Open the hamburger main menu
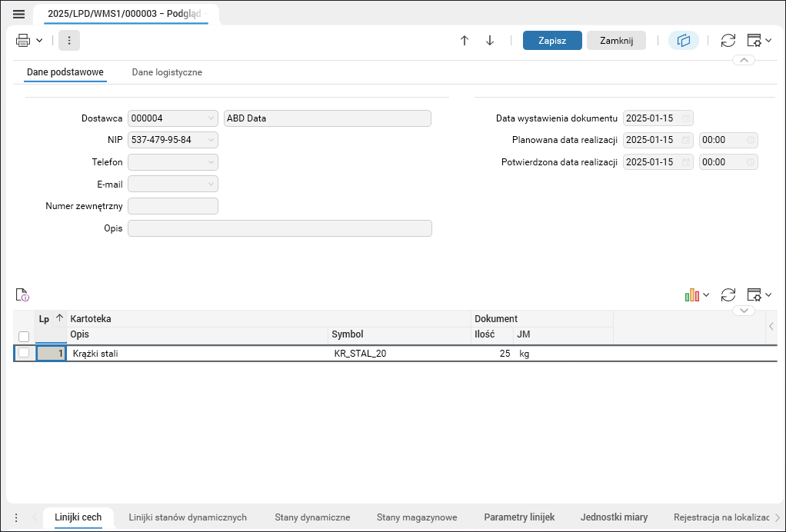 (19, 14)
